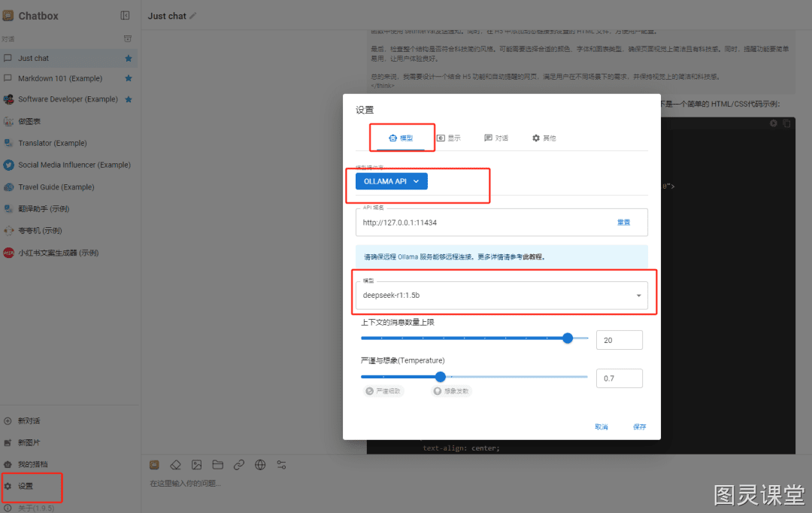Click the archive icon beside 对话 header

click(127, 39)
